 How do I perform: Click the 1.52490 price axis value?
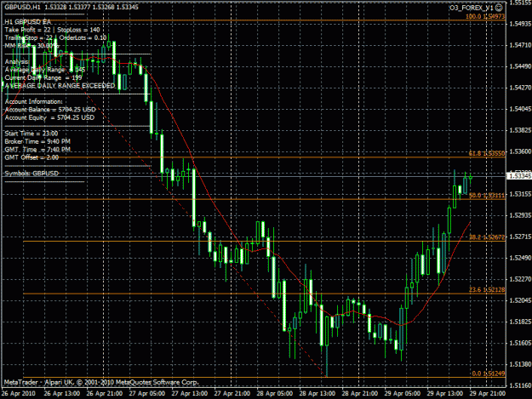[x=520, y=258]
